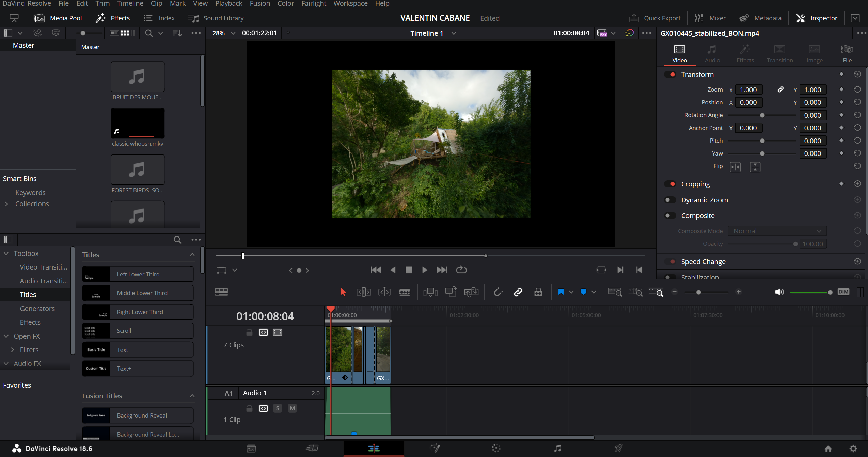
Task: Expand the Collections smart bin
Action: [x=6, y=204]
